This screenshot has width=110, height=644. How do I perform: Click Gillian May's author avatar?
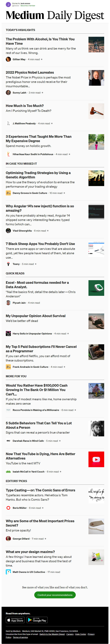[x=8, y=59]
